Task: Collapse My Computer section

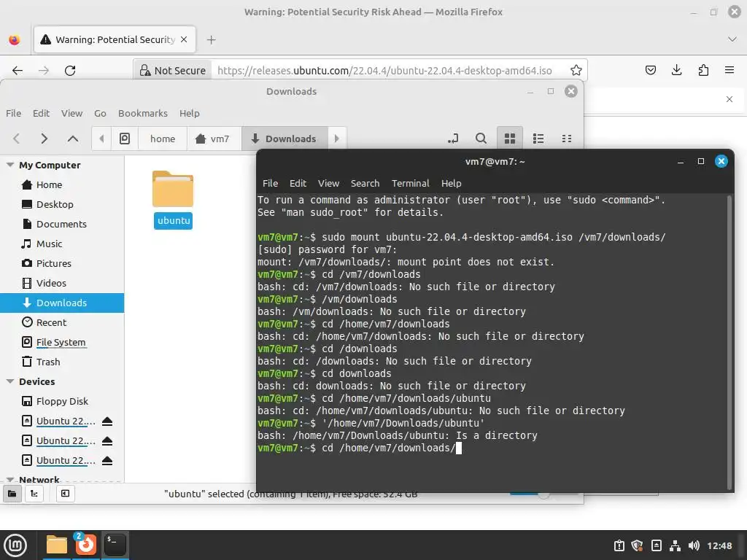Action: pyautogui.click(x=9, y=165)
